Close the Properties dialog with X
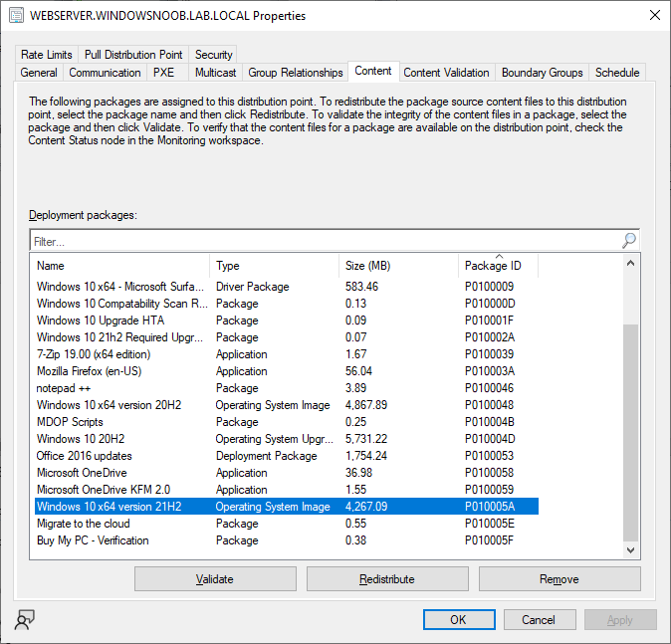The height and width of the screenshot is (644, 671). (x=655, y=15)
